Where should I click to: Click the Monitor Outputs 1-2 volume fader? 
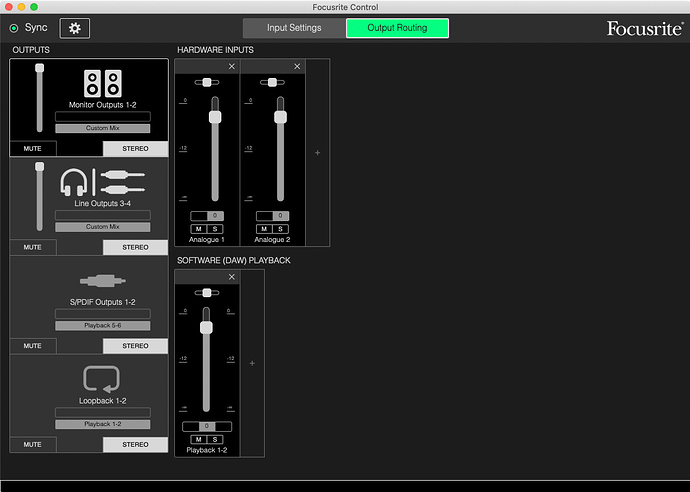click(40, 98)
